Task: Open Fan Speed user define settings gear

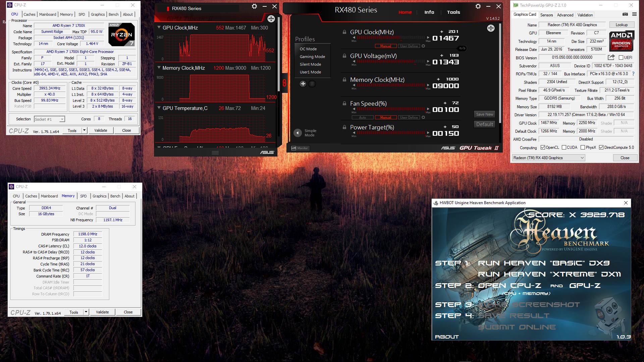Action: click(x=423, y=117)
